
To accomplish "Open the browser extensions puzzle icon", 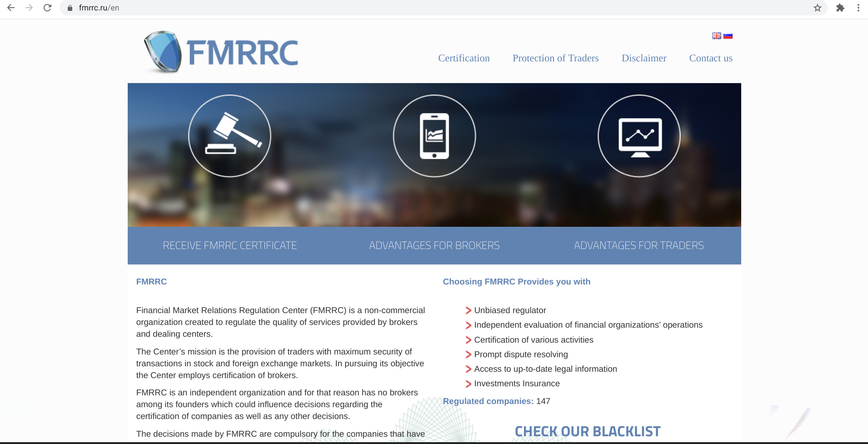I will pos(840,8).
